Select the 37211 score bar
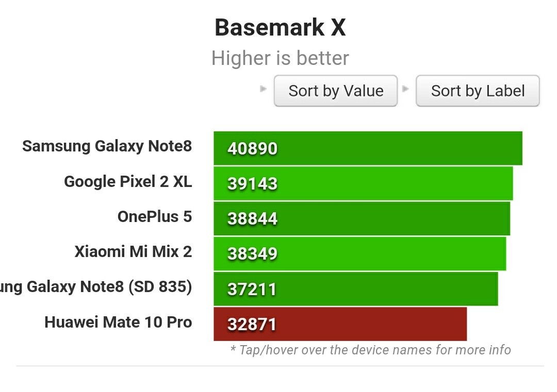The height and width of the screenshot is (392, 557). (x=356, y=289)
